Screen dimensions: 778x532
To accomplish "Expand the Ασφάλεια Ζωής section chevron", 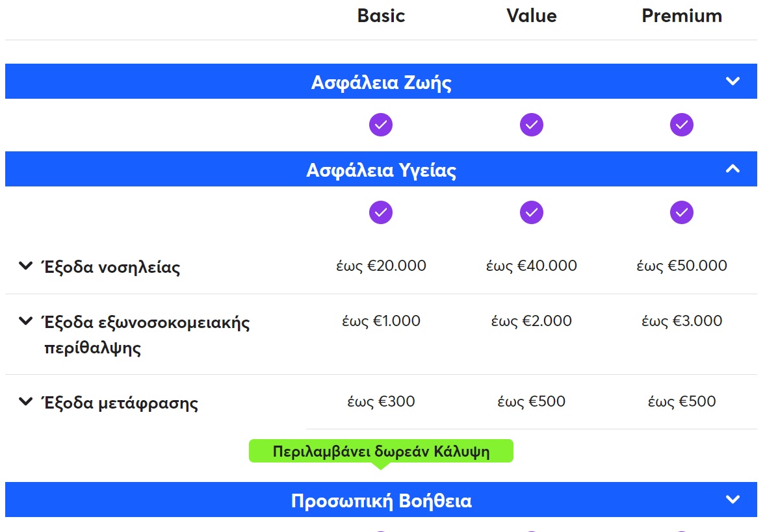I will pos(733,81).
